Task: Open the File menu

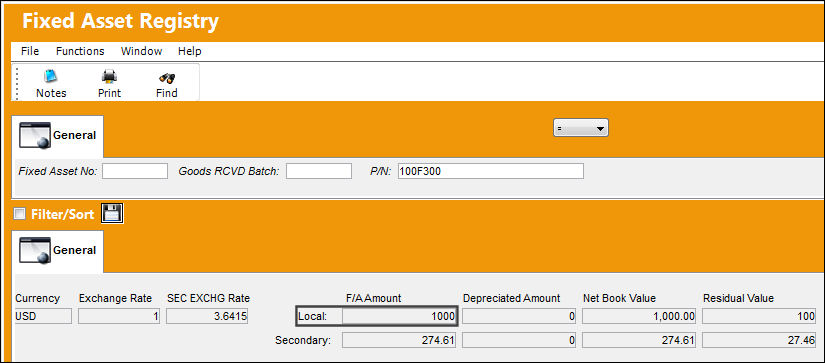Action: (x=30, y=51)
